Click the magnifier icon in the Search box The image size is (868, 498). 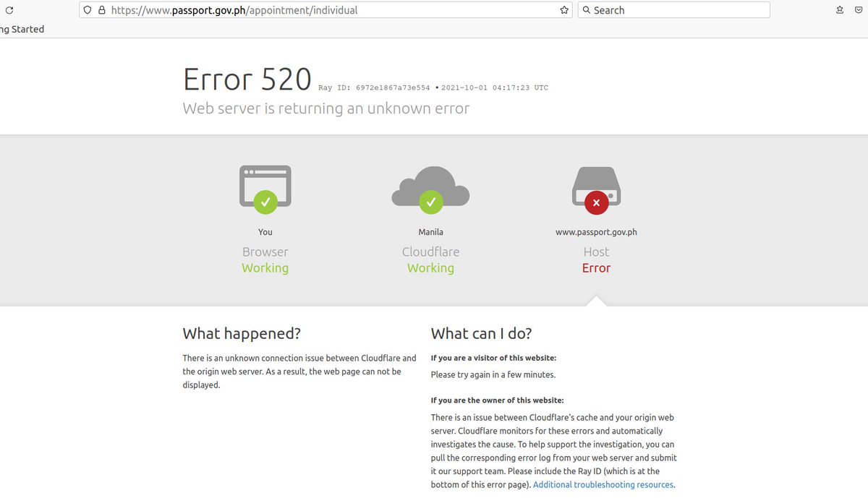(586, 10)
